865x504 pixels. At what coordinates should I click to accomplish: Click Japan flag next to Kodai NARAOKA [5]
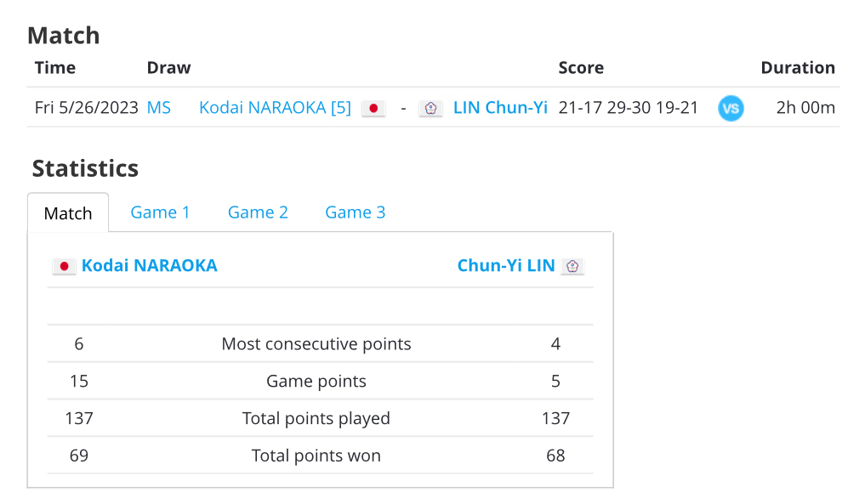pyautogui.click(x=373, y=108)
